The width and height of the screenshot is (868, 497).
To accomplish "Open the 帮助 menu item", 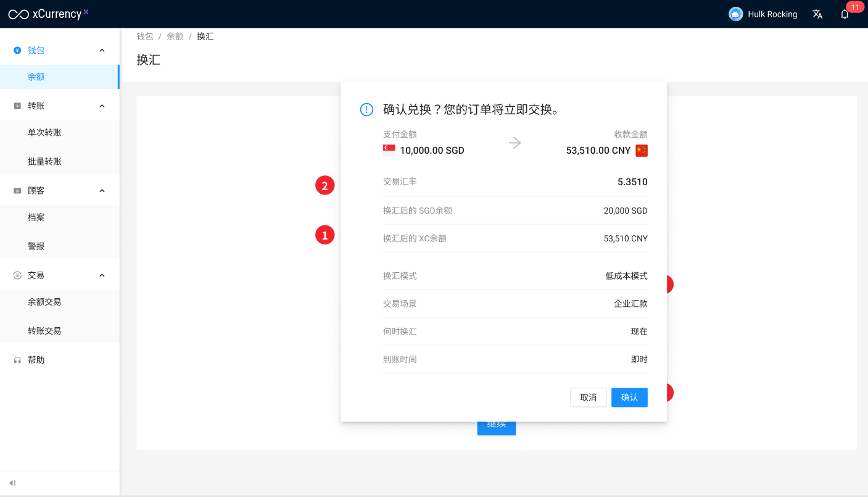I will tap(36, 360).
